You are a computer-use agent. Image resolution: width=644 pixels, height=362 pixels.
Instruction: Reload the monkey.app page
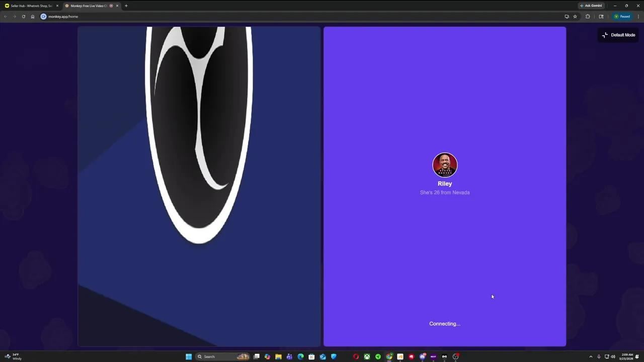coord(23,17)
